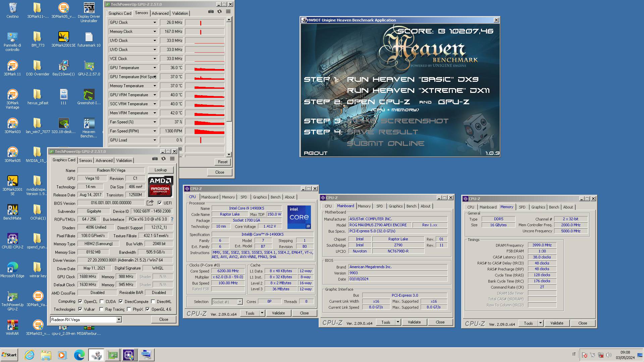
Task: Click Run Heaven "Basic" DX9 link
Action: 413,79
